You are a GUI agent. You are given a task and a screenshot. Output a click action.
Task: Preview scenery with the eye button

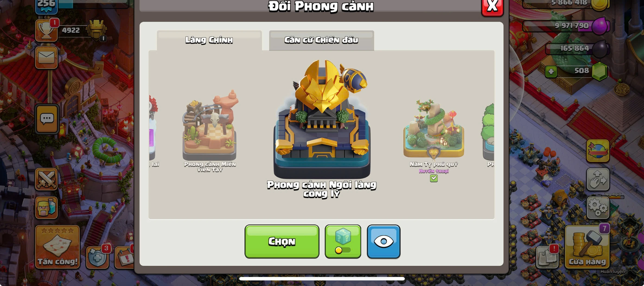[383, 241]
